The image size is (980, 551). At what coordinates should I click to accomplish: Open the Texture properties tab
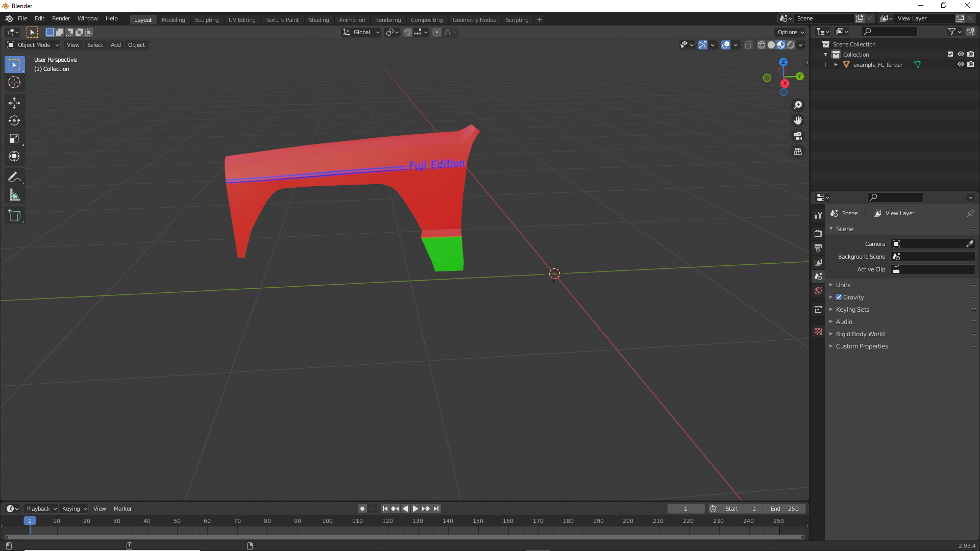818,332
